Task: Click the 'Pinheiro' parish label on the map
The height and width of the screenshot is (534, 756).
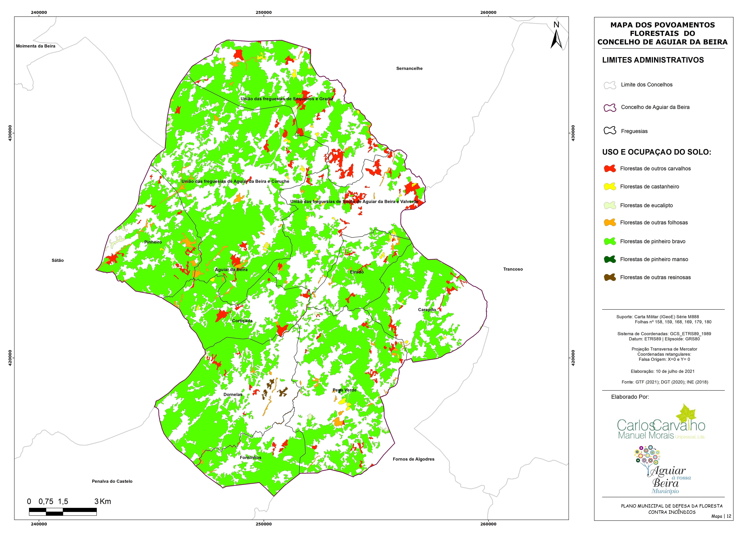Action: tap(153, 242)
